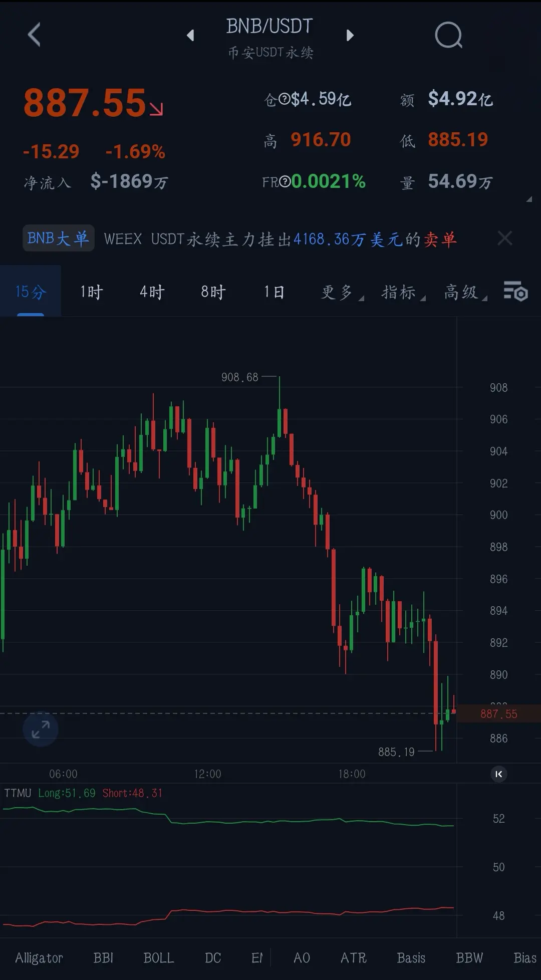Image resolution: width=541 pixels, height=980 pixels.
Task: Switch to next trading pair arrow
Action: pos(350,35)
